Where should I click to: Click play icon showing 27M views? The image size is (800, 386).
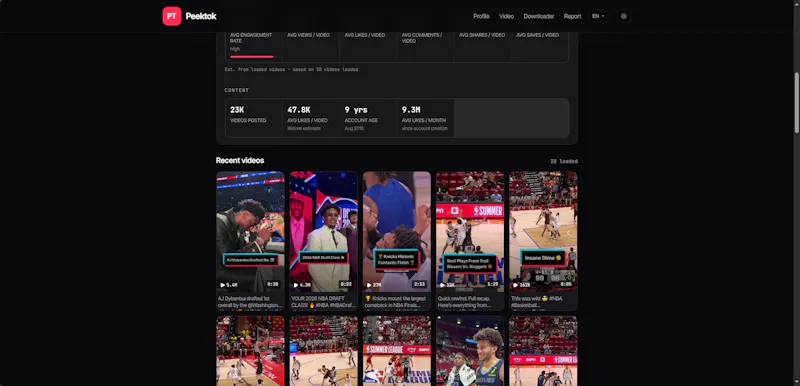click(x=369, y=285)
